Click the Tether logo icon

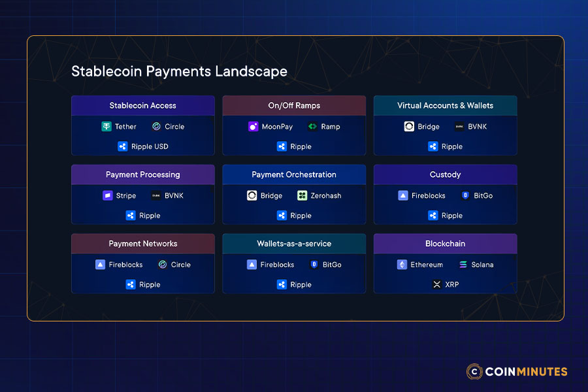point(106,127)
